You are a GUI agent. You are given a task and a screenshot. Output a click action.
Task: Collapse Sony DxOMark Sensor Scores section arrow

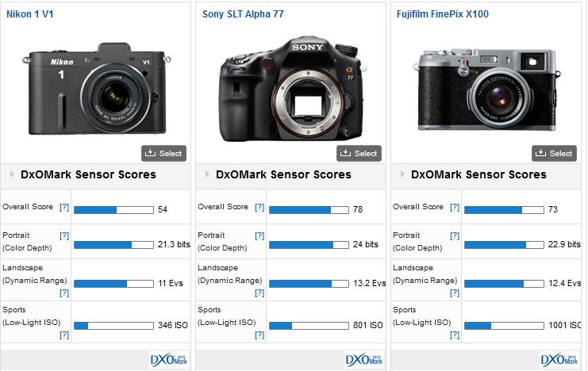[207, 174]
